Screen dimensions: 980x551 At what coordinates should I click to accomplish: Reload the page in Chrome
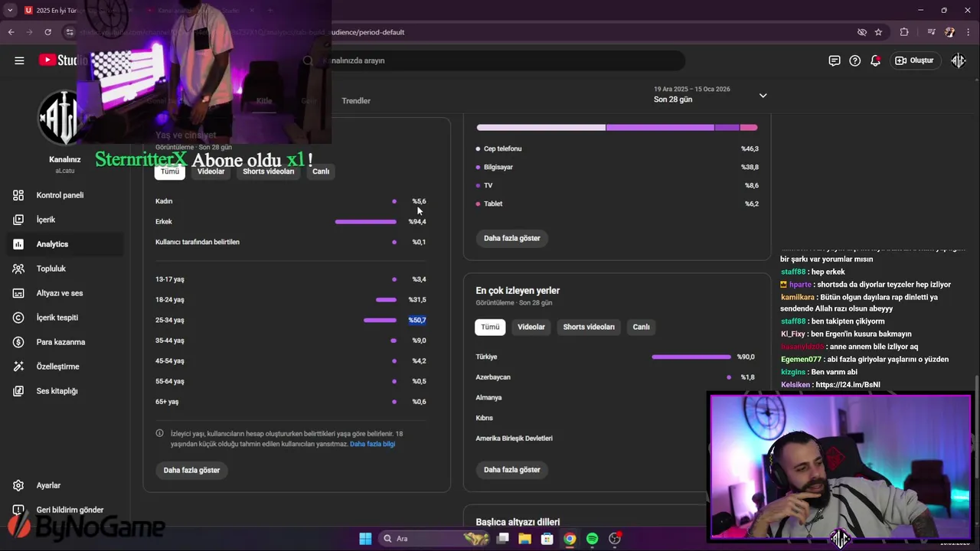tap(48, 32)
